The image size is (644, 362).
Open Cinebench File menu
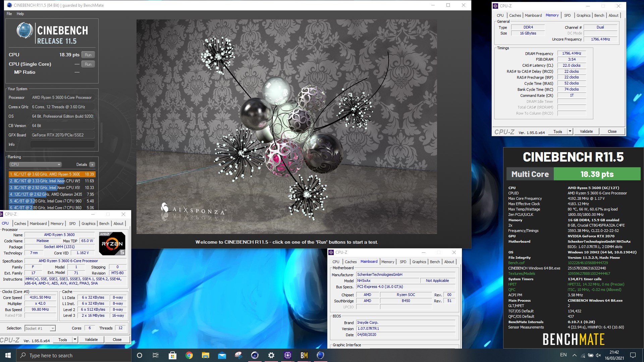9,14
